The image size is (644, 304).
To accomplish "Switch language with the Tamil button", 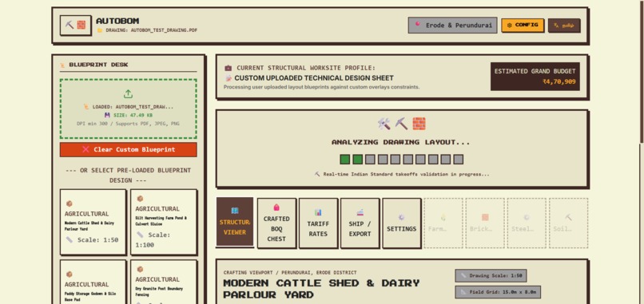I will click(564, 25).
